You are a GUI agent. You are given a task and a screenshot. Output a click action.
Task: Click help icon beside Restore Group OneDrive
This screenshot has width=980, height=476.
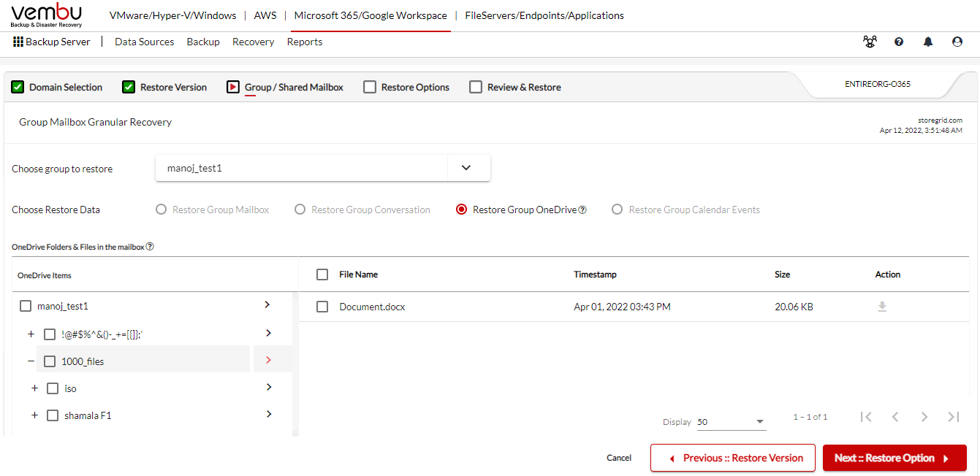pyautogui.click(x=582, y=210)
